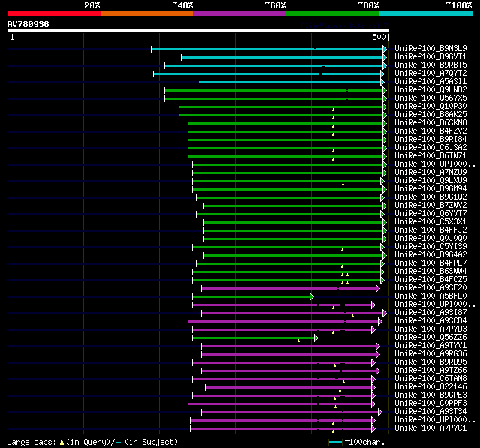Viewport: 480px width, 448px height.
Task: Click the UniRef100_B7ZWV2 label
Action: pyautogui.click(x=430, y=206)
